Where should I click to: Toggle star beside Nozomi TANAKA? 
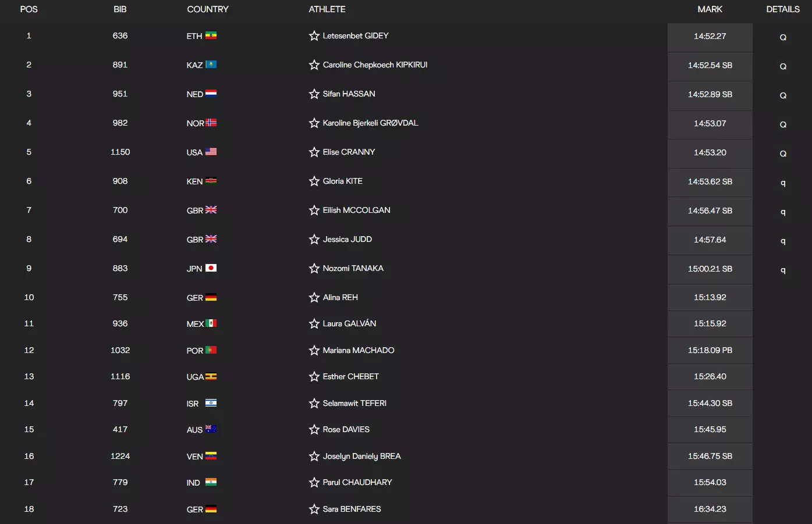pos(314,269)
